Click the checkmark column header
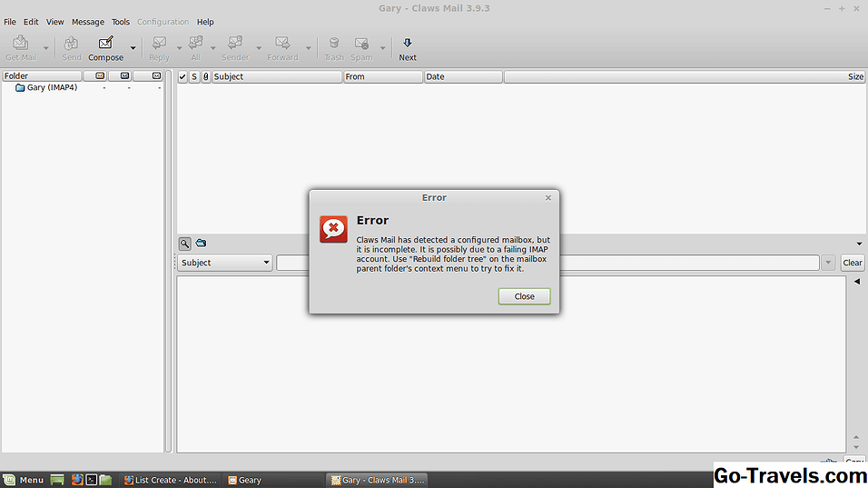 coord(182,77)
